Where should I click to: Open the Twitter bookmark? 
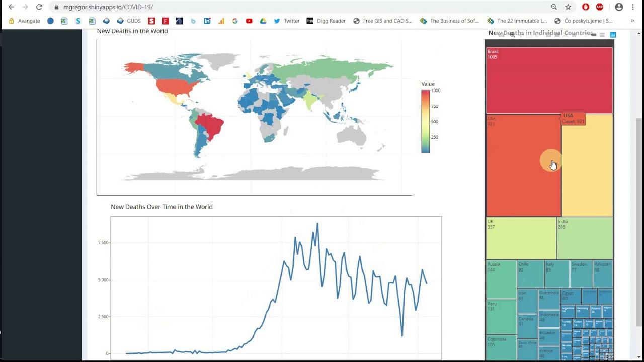point(287,21)
